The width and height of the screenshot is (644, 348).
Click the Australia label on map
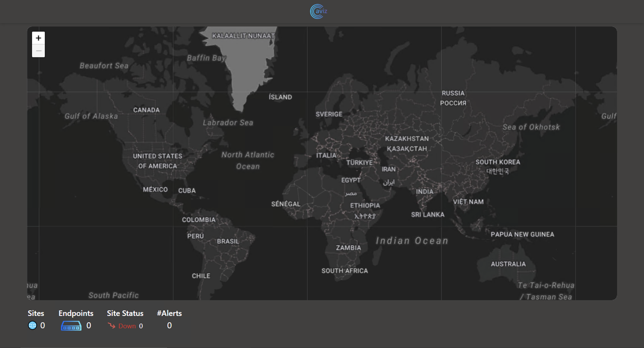coord(508,264)
